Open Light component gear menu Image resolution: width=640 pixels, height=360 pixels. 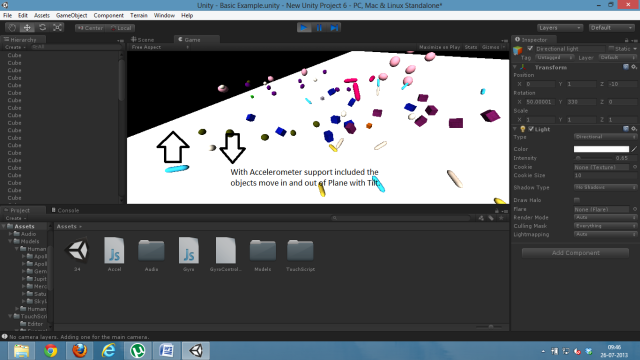[x=633, y=129]
